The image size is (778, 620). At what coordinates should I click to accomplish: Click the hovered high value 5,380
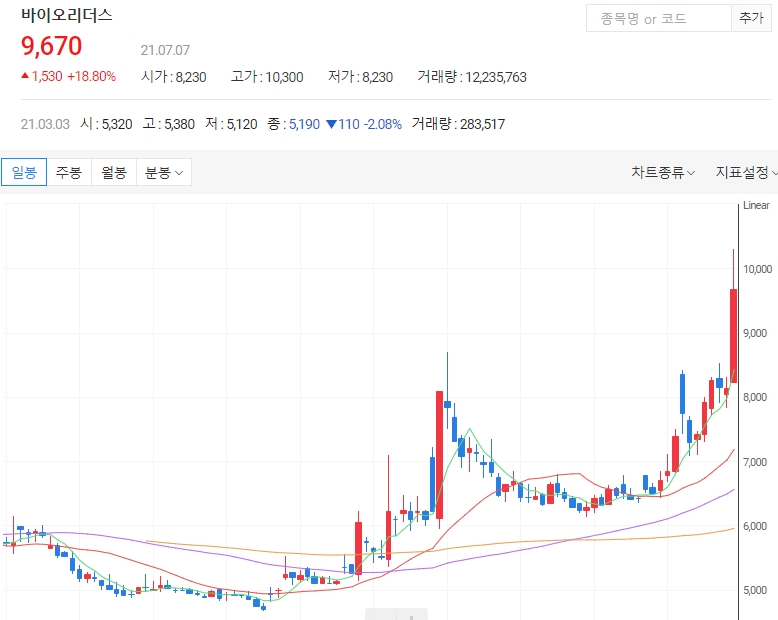click(180, 124)
